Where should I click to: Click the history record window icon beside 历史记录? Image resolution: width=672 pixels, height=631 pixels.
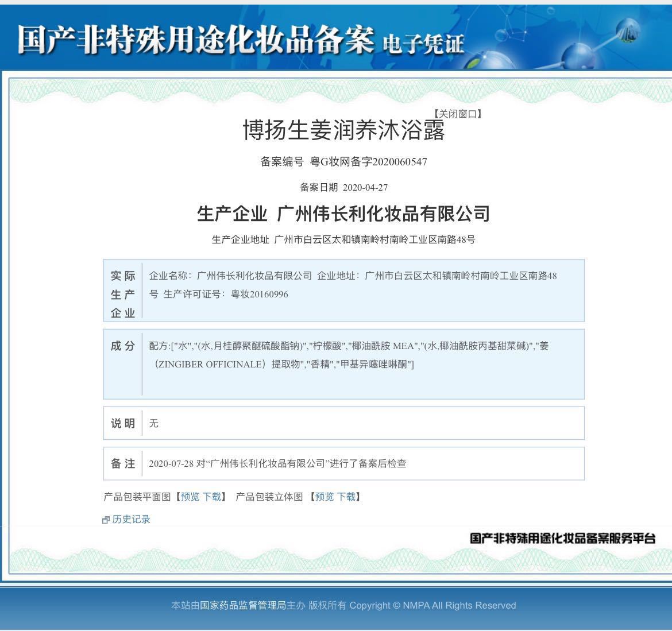[106, 519]
